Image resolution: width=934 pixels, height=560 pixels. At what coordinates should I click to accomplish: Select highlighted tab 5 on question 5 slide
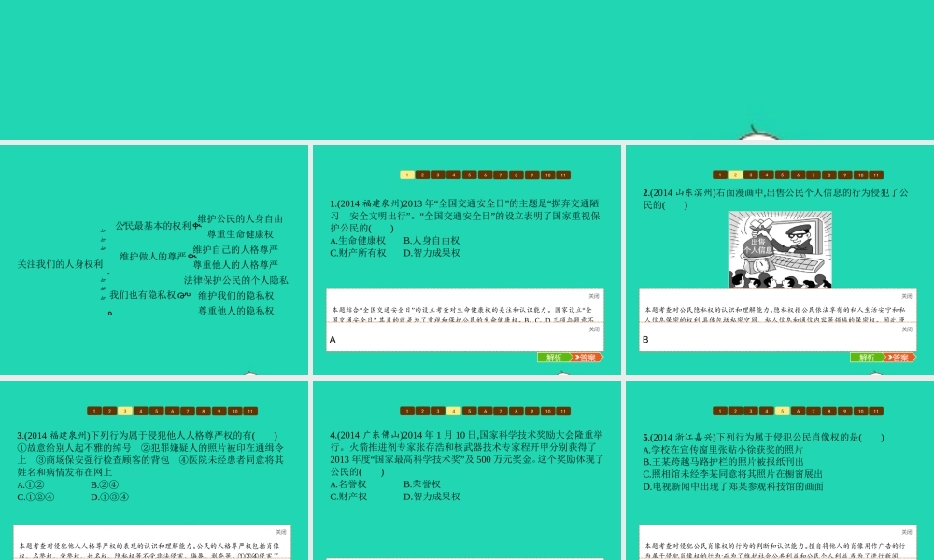pos(782,412)
